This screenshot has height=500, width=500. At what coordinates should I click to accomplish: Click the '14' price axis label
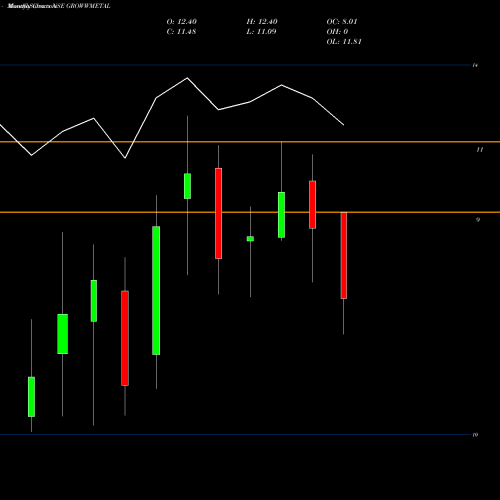pyautogui.click(x=475, y=65)
